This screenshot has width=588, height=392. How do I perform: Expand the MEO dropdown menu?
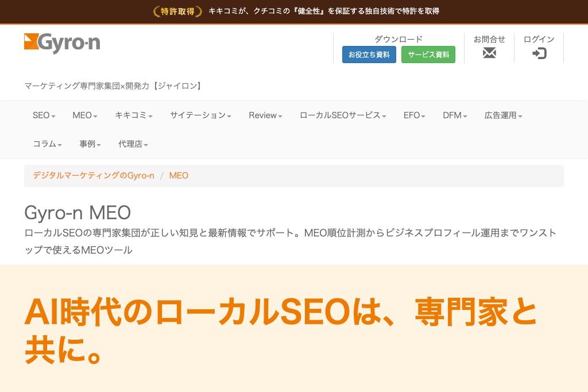[85, 115]
